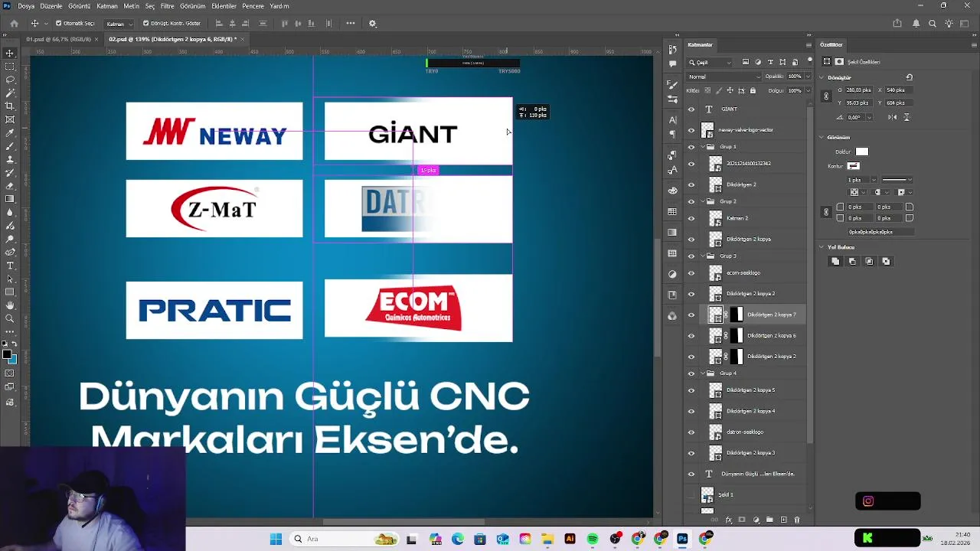Viewport: 980px width, 551px height.
Task: Open the three-dots more align options
Action: [x=351, y=23]
